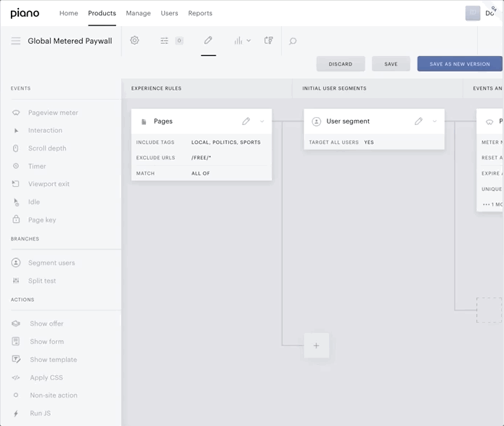
Task: Click the User segment person icon
Action: click(x=317, y=121)
